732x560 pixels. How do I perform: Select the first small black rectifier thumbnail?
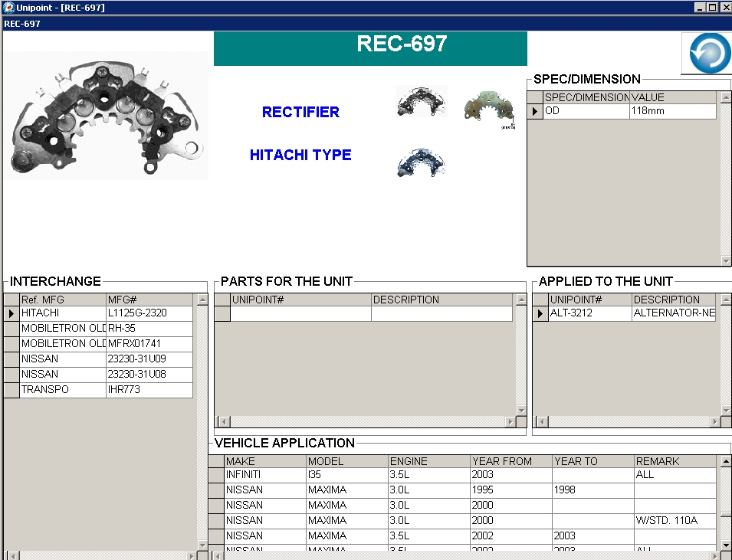tap(421, 102)
